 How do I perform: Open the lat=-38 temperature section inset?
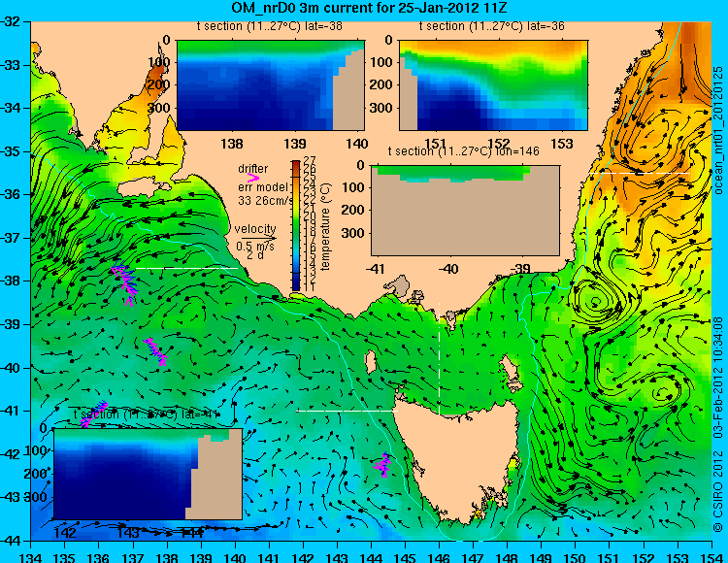[x=271, y=85]
